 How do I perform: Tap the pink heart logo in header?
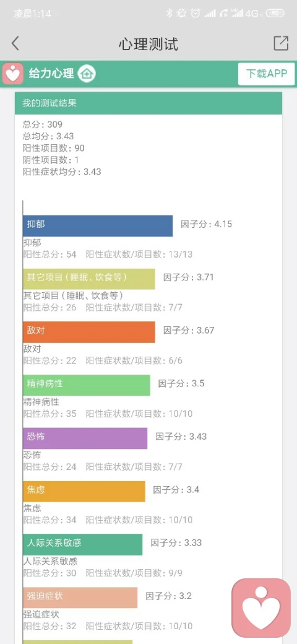pyautogui.click(x=13, y=74)
